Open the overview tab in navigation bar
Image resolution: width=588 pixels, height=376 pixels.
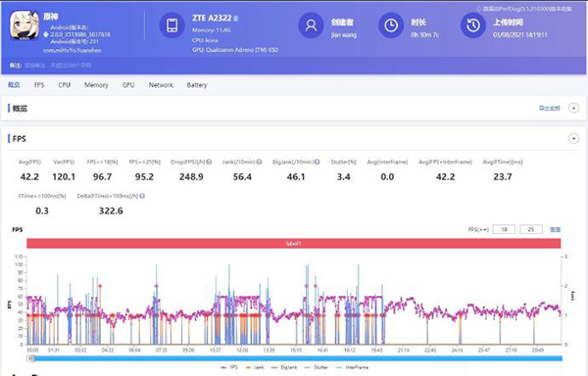click(14, 85)
